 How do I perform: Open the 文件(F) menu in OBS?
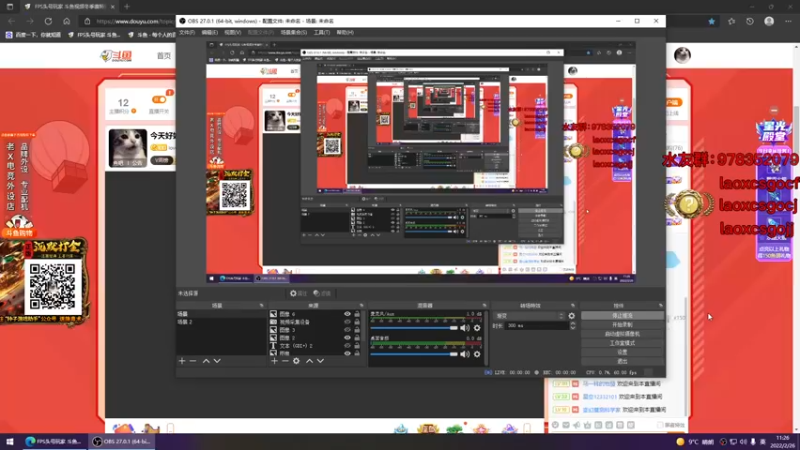(187, 33)
